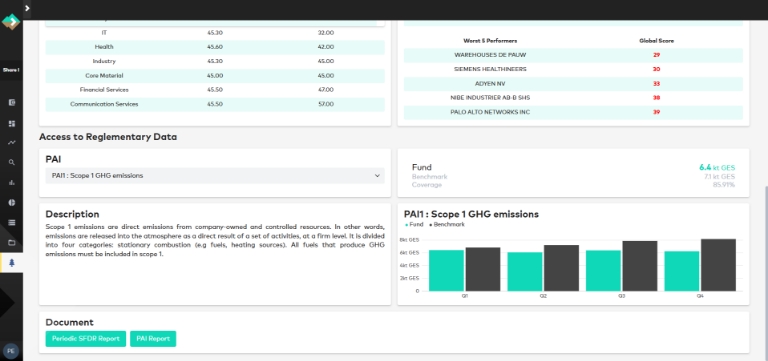Select the IT sector row
The image size is (768, 361).
[215, 33]
